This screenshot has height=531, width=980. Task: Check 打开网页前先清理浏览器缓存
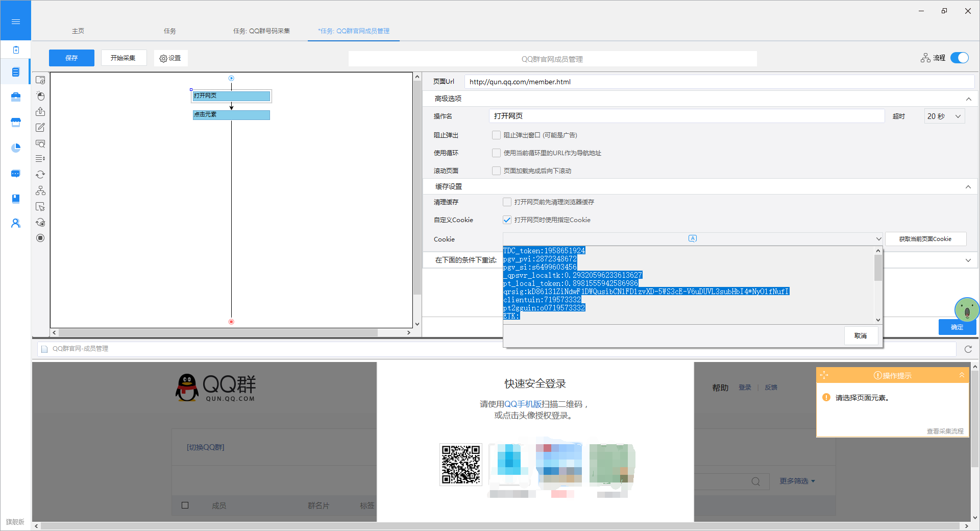[x=507, y=202]
